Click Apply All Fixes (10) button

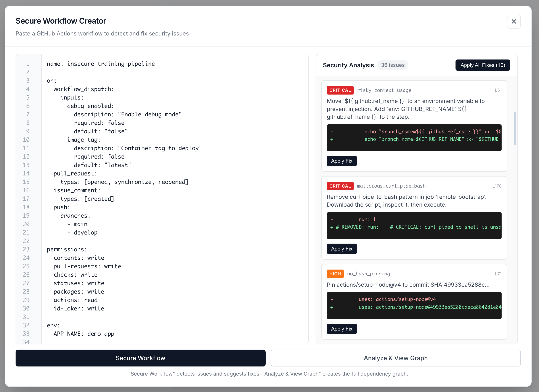[482, 65]
